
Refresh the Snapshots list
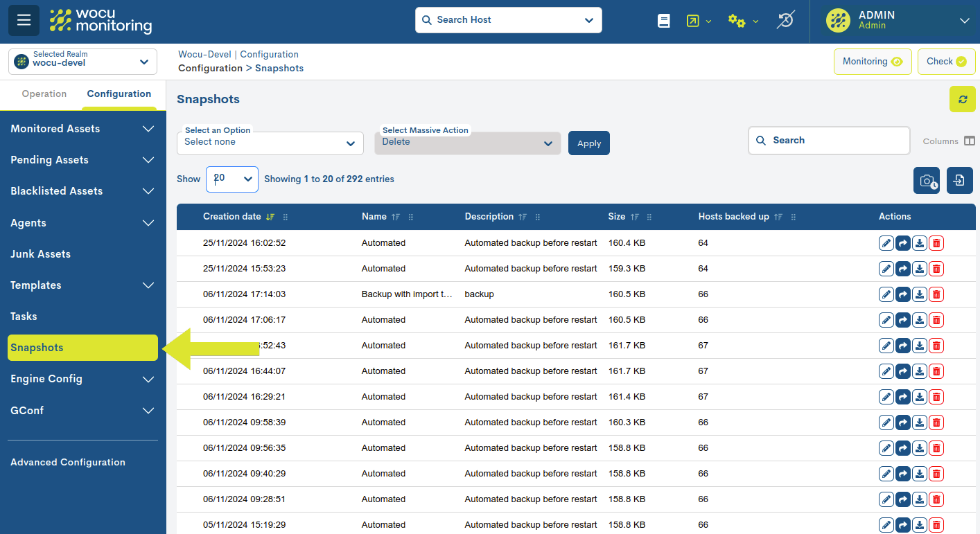tap(962, 99)
